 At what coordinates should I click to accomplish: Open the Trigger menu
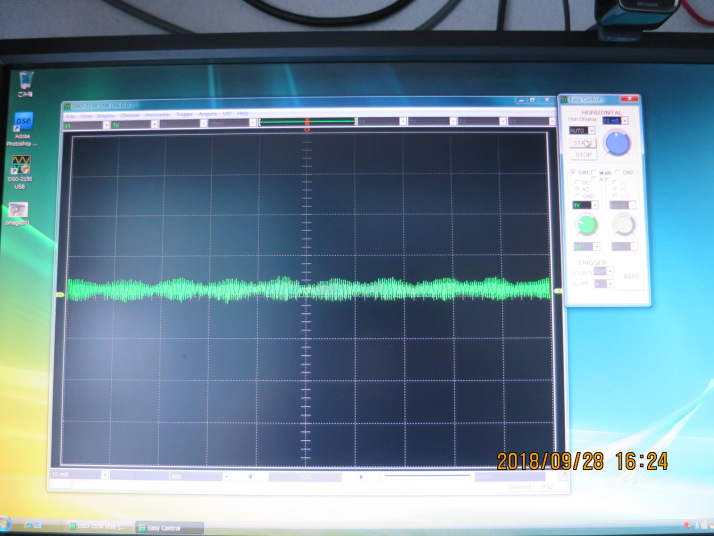point(184,114)
